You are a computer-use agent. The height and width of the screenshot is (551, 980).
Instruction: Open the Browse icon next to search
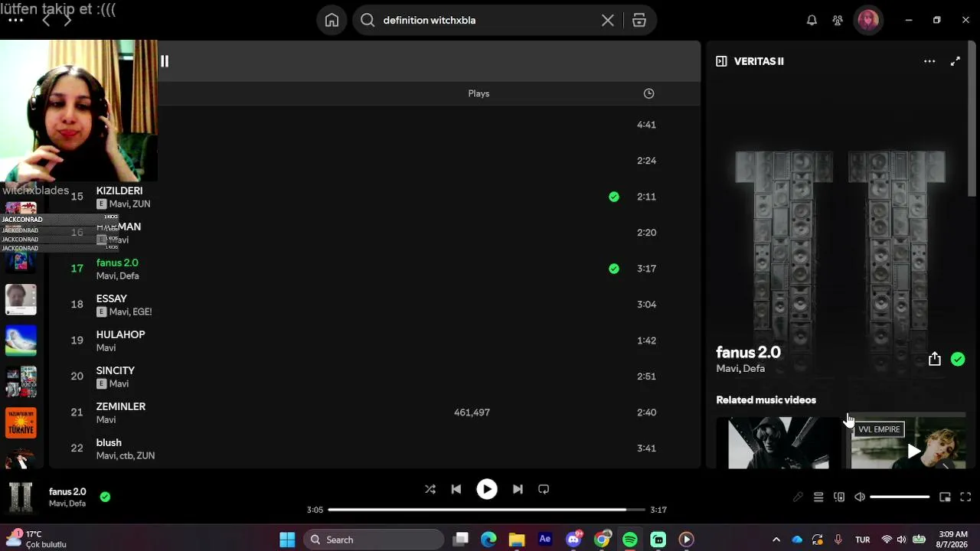pos(639,21)
